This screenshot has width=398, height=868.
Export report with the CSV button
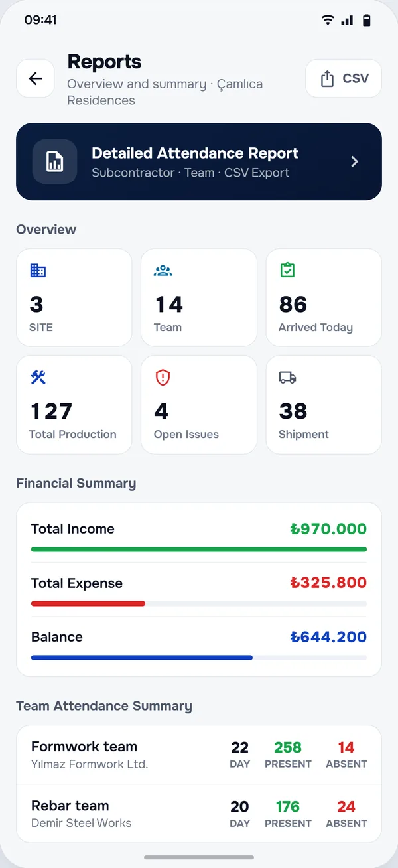(344, 78)
